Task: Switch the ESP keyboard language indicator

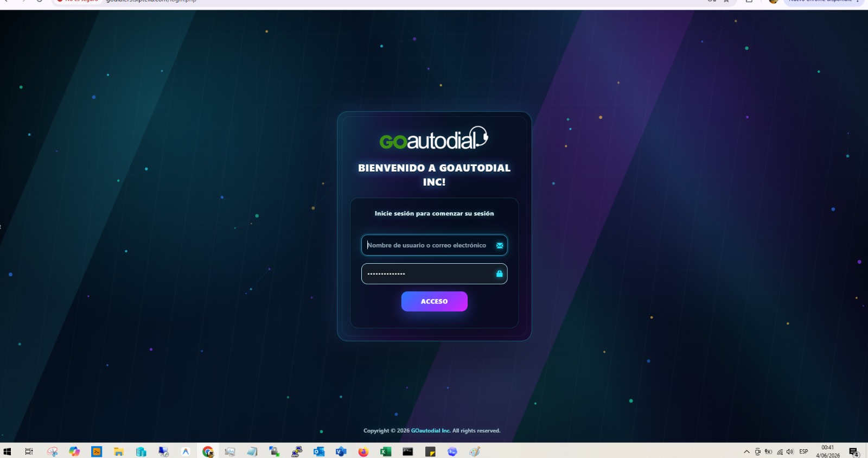Action: point(804,451)
